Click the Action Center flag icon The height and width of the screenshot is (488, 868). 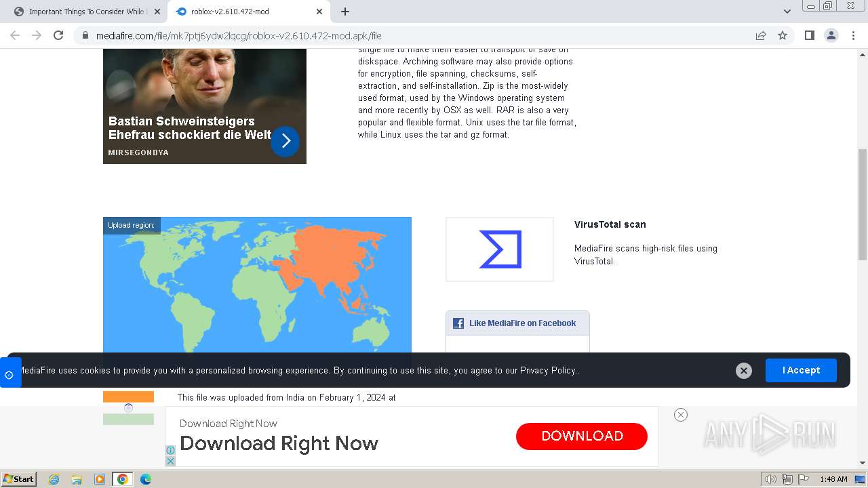(803, 479)
